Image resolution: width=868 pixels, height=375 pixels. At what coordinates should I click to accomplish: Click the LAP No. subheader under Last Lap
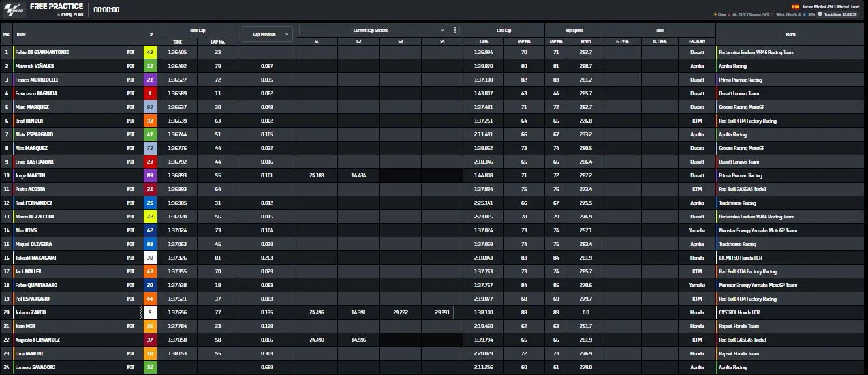(x=524, y=41)
